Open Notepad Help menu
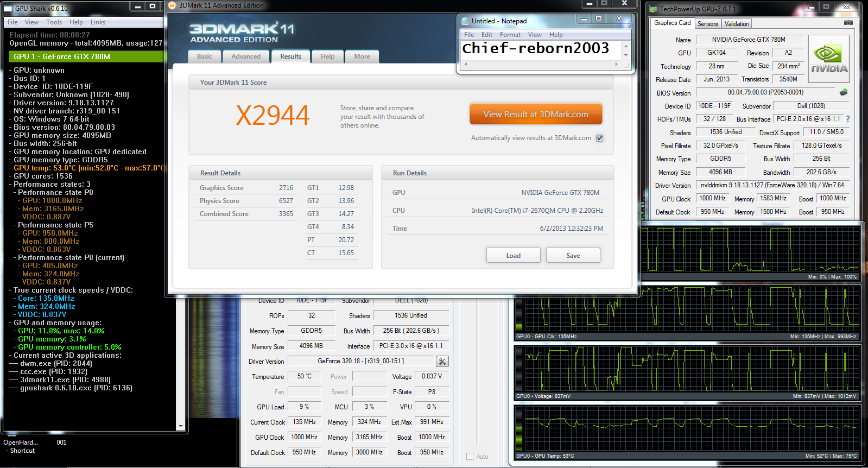This screenshot has width=868, height=468. (x=556, y=35)
